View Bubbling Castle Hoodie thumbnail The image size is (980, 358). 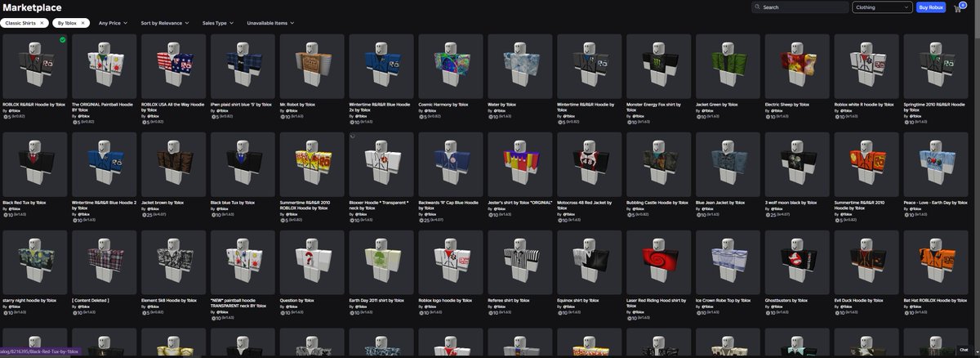tap(659, 165)
